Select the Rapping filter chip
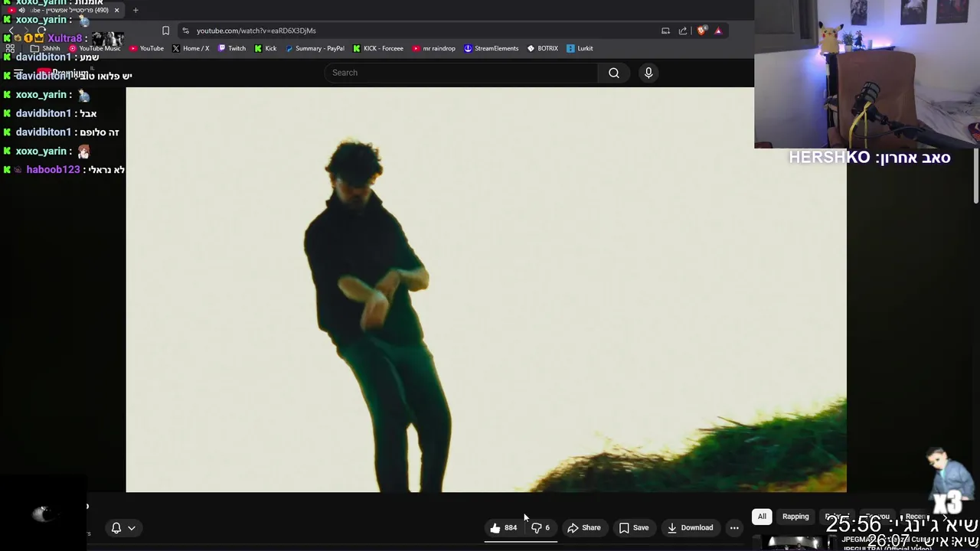The width and height of the screenshot is (980, 551). pyautogui.click(x=795, y=517)
